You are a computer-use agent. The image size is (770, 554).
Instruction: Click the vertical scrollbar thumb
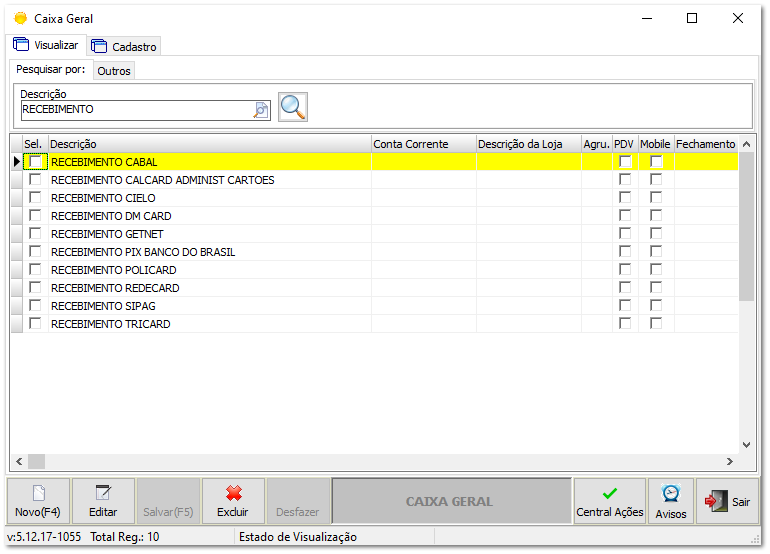[746, 226]
